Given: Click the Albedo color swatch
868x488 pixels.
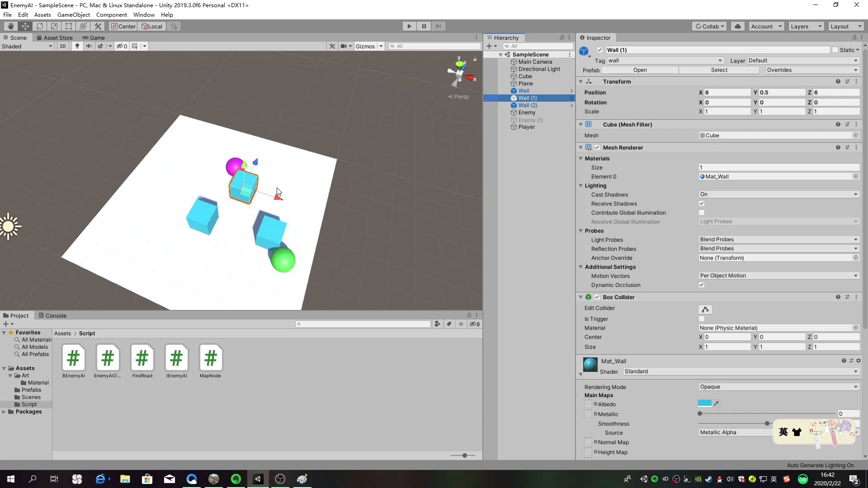Looking at the screenshot, I should point(704,404).
